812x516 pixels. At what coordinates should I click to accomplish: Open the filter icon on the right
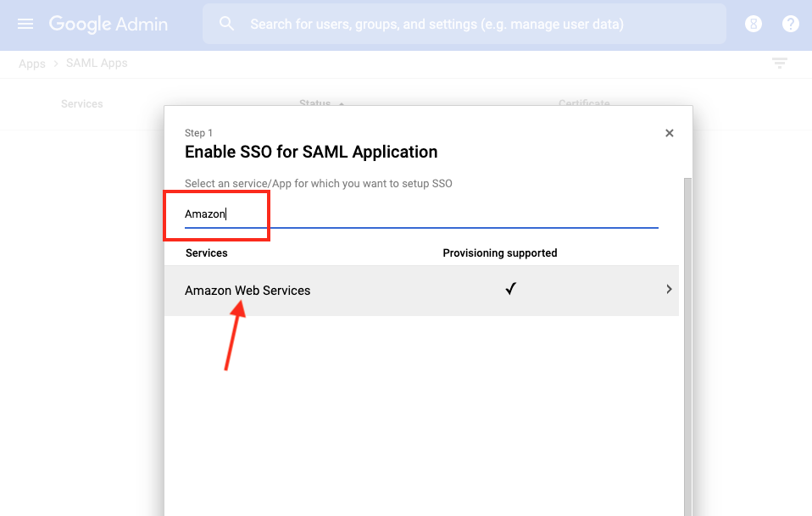click(x=780, y=64)
